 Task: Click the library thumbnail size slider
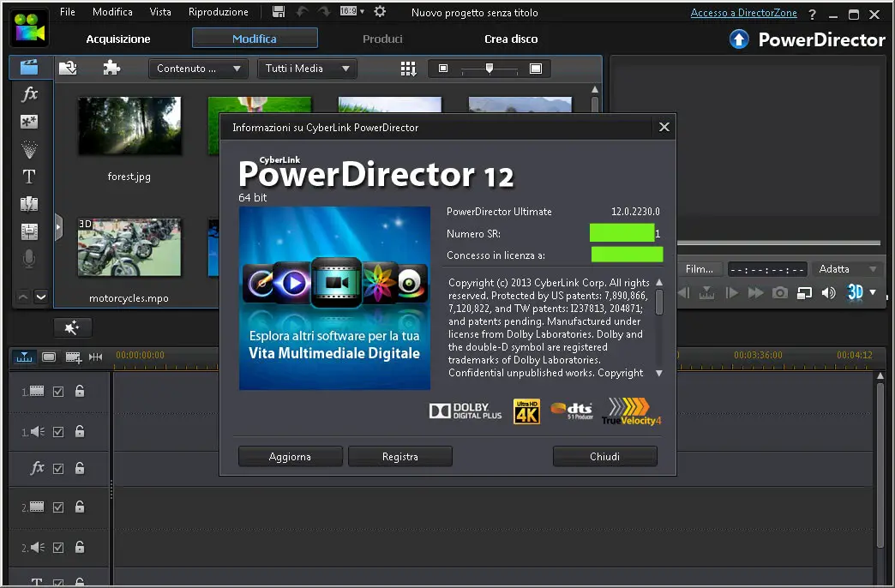click(490, 69)
